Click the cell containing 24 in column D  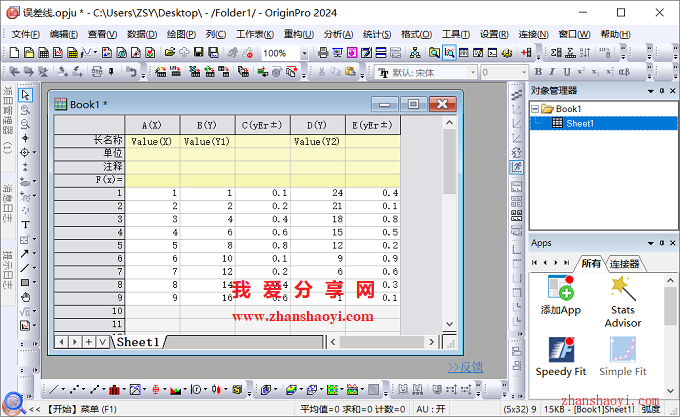tap(318, 193)
